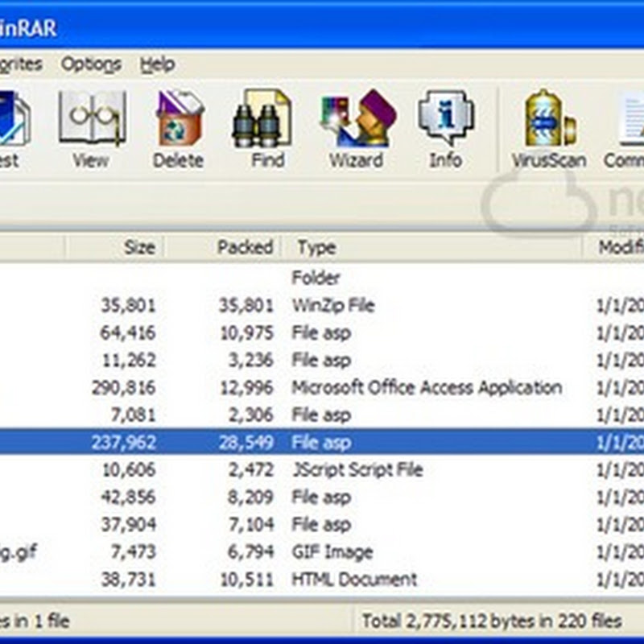Click the Test toolbar icon

[14, 118]
